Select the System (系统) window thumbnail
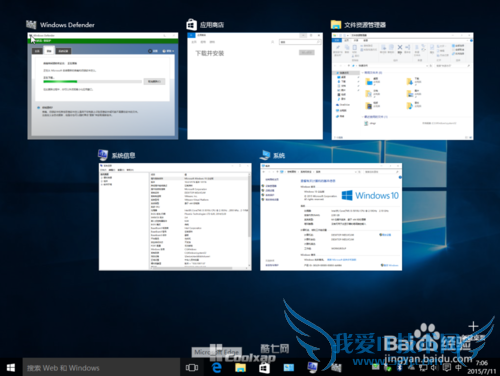The width and height of the screenshot is (500, 376). pyautogui.click(x=331, y=217)
